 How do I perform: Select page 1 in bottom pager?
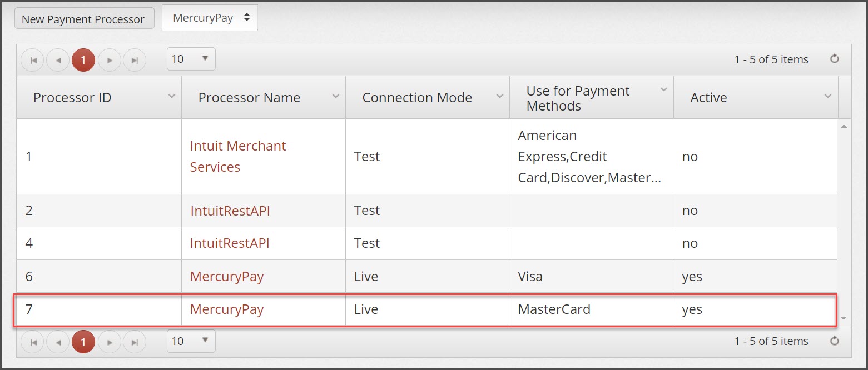[x=83, y=342]
